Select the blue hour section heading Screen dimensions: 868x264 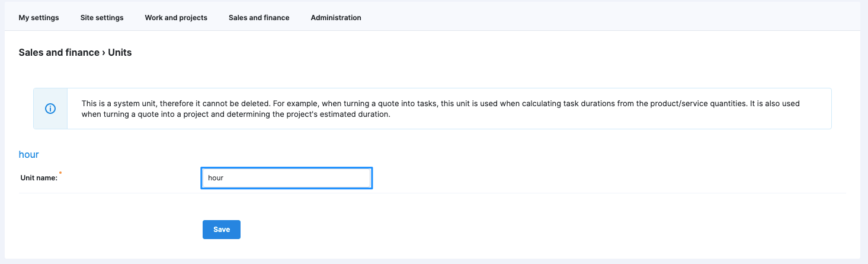point(29,154)
